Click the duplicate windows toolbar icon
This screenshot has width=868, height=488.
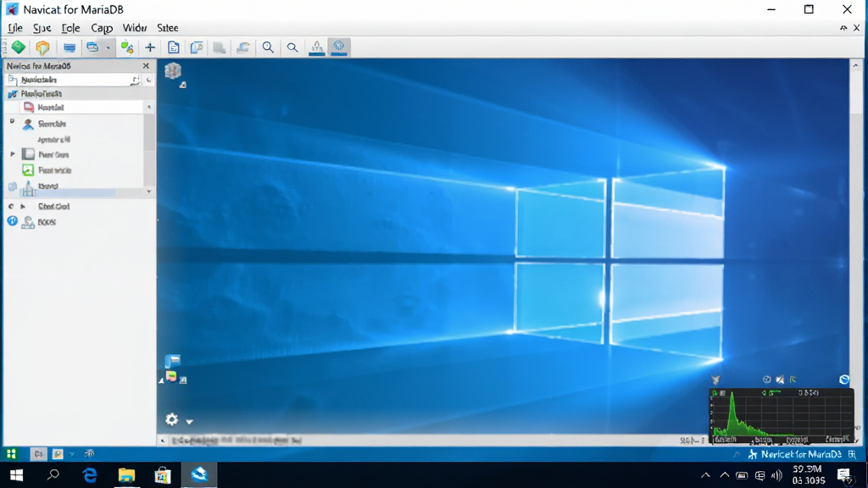coord(197,48)
